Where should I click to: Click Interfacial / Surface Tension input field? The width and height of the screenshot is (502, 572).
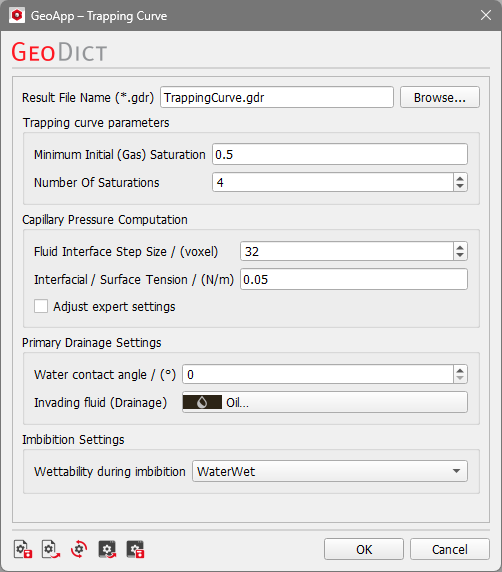point(354,279)
